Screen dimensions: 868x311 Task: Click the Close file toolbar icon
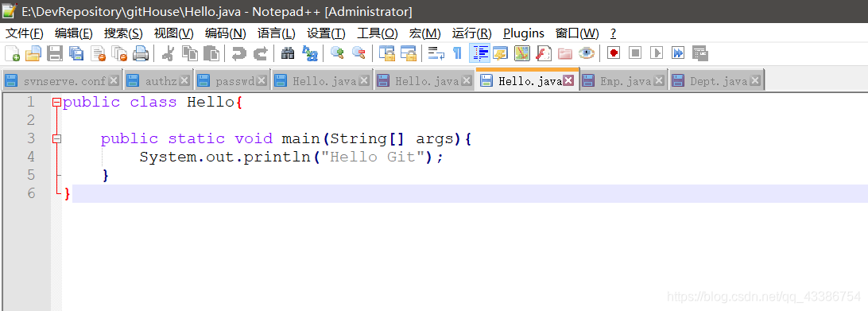coord(98,53)
